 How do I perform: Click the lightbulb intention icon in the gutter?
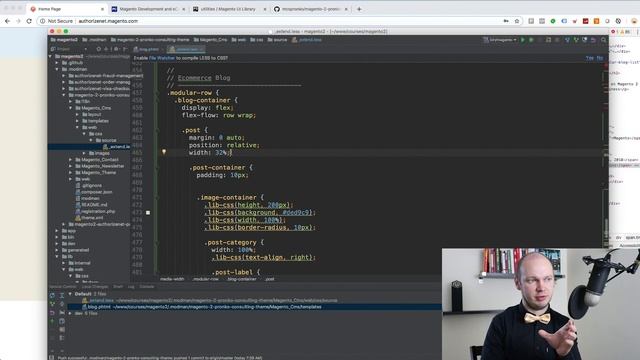click(x=164, y=152)
